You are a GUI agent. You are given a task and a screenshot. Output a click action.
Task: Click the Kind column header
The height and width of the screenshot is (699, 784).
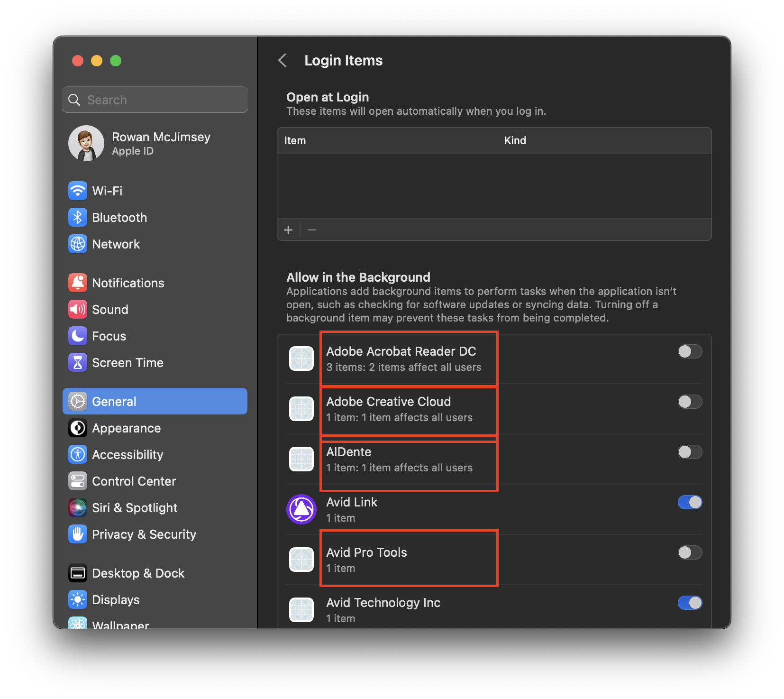515,140
